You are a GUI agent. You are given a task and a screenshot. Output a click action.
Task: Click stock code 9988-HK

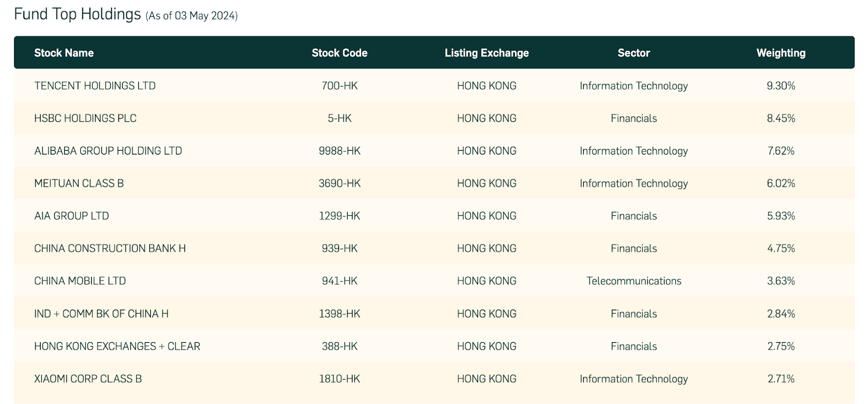coord(340,151)
